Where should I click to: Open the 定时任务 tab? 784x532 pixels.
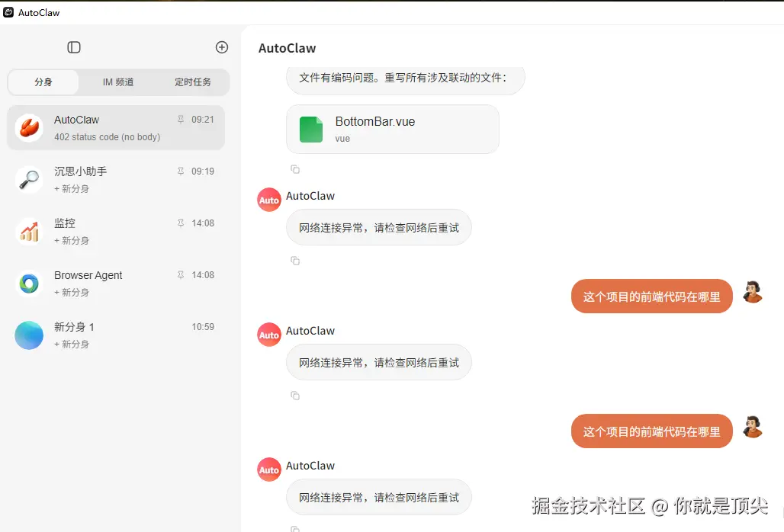[194, 82]
